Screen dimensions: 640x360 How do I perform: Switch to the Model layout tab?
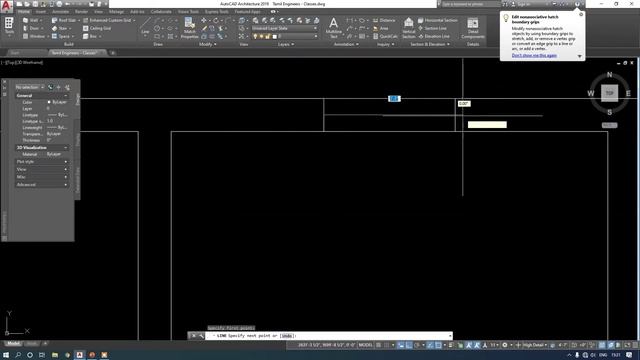coord(14,344)
